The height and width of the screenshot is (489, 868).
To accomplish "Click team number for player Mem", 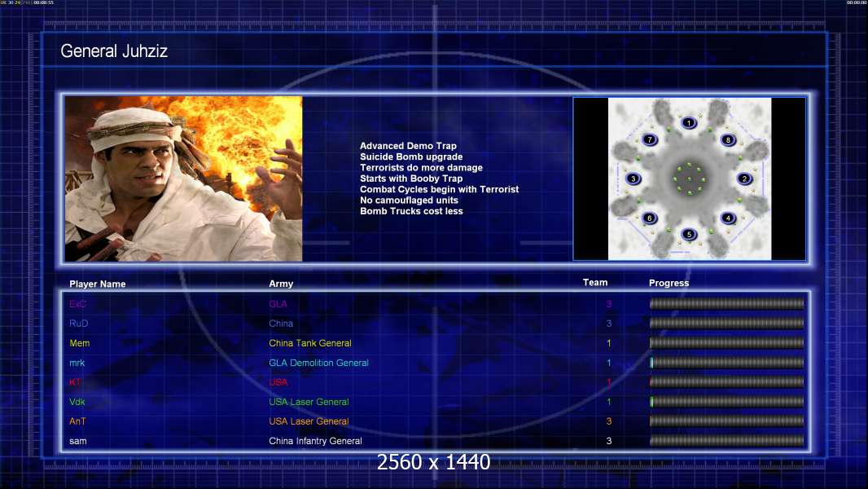I will click(x=609, y=343).
